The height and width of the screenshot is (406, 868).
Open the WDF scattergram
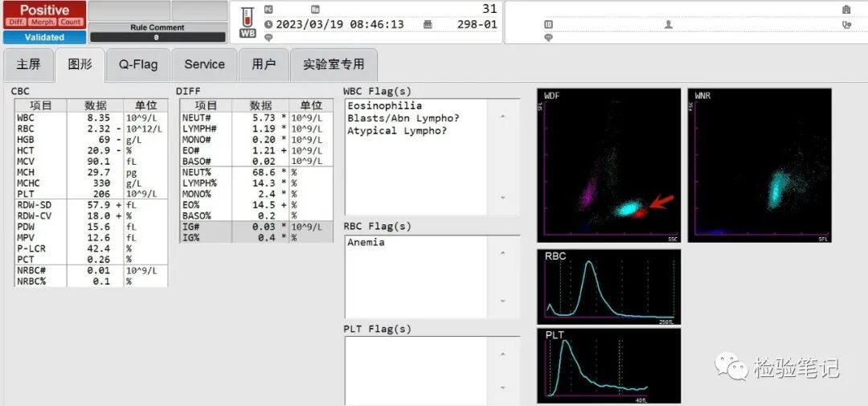(609, 165)
